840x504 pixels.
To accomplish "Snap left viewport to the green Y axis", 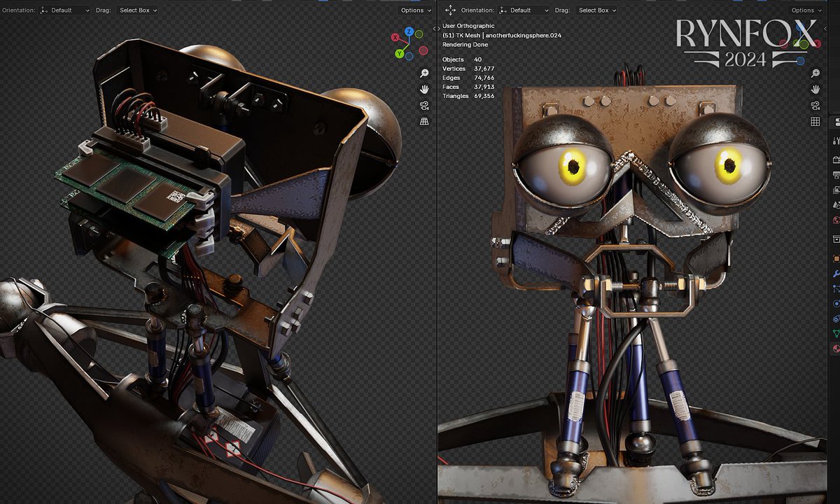I will [399, 53].
